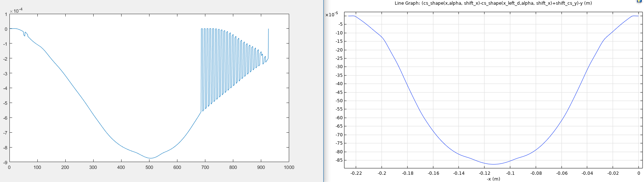Click the 0 tick label on left y-axis
644x182 pixels.
[x=6, y=29]
